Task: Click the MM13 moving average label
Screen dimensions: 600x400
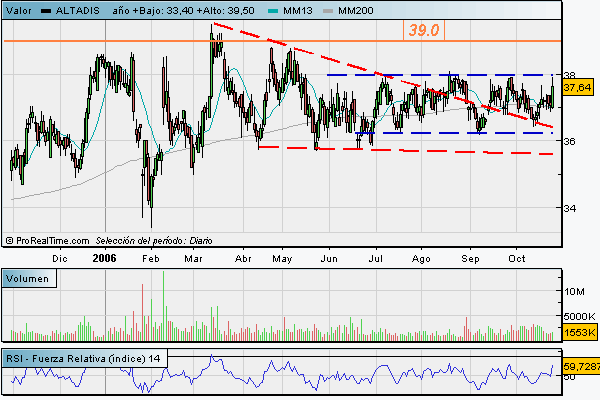Action: pos(298,11)
